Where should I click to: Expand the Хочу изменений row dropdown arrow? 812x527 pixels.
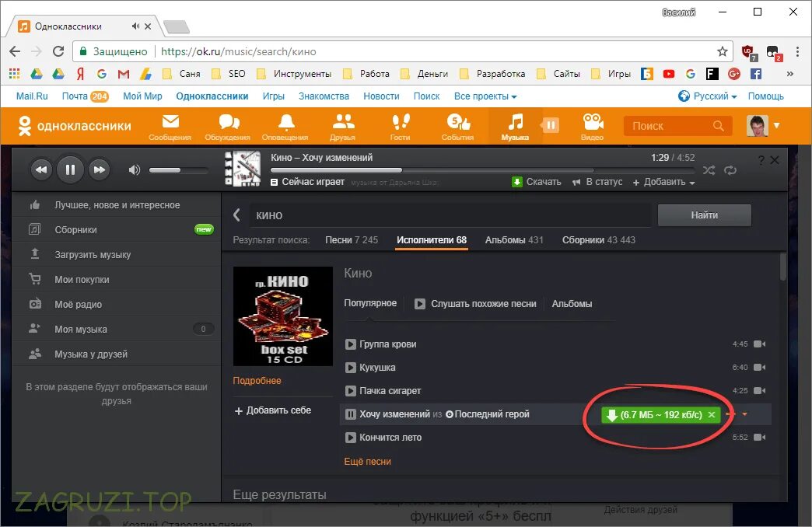tap(744, 414)
